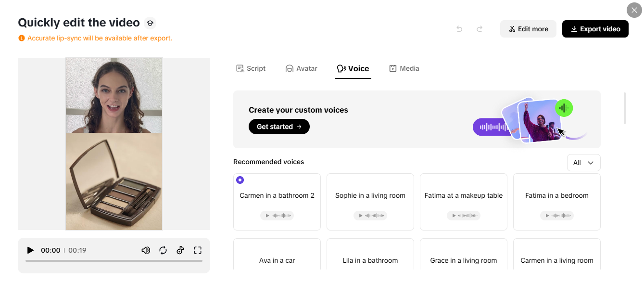Switch to the Script tab
644x282 pixels.
pos(251,68)
